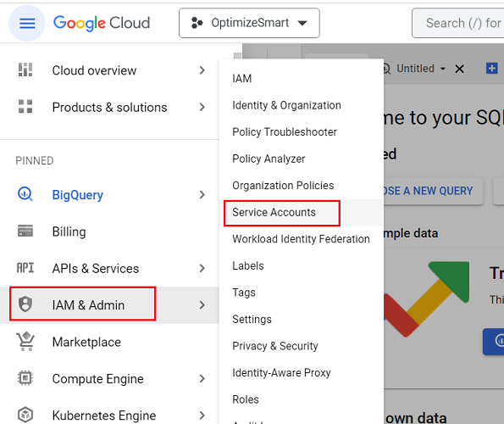Select Identity-Aware Proxy
Image resolution: width=504 pixels, height=424 pixels.
click(x=302, y=372)
